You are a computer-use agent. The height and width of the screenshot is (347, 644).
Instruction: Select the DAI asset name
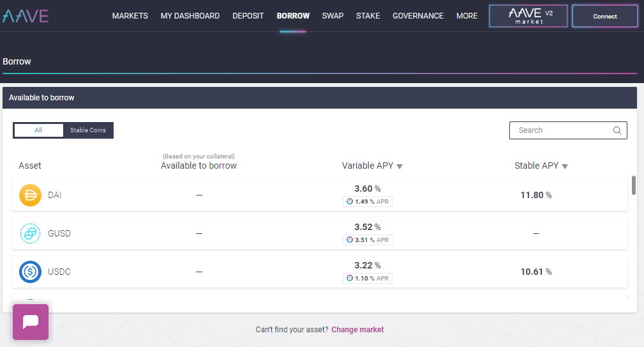[x=55, y=196]
